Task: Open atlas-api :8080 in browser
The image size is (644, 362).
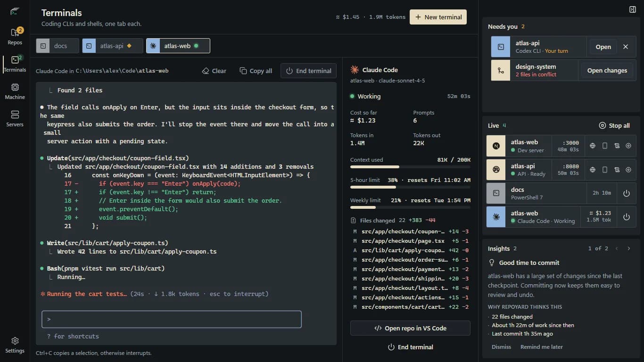Action: coord(593,169)
